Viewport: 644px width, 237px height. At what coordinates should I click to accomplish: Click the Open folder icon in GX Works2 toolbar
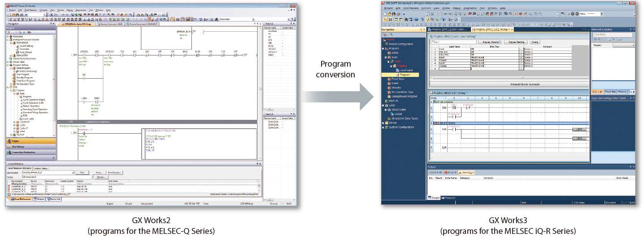(x=13, y=14)
